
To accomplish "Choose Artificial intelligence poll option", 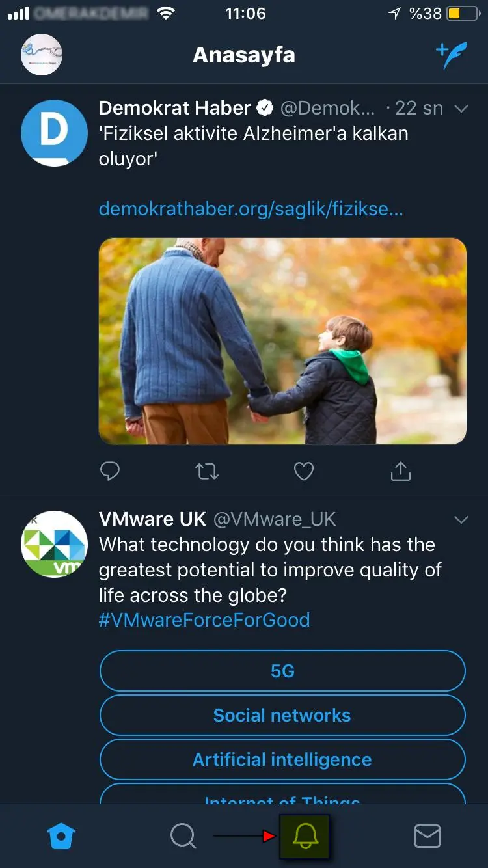I will [x=282, y=759].
